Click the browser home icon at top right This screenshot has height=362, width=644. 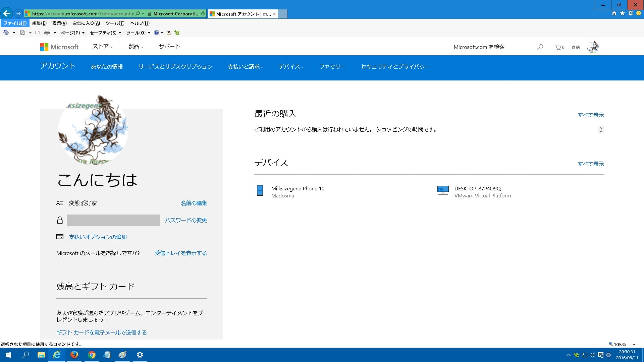[x=614, y=13]
